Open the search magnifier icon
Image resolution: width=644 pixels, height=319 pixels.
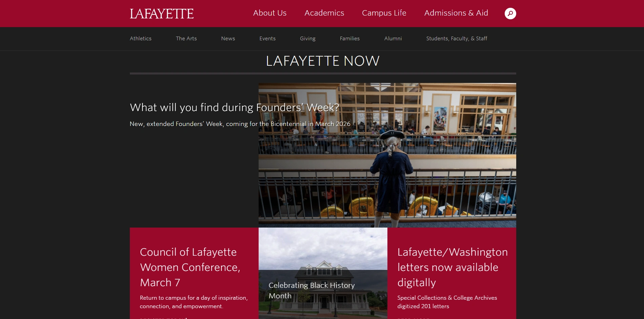(510, 14)
